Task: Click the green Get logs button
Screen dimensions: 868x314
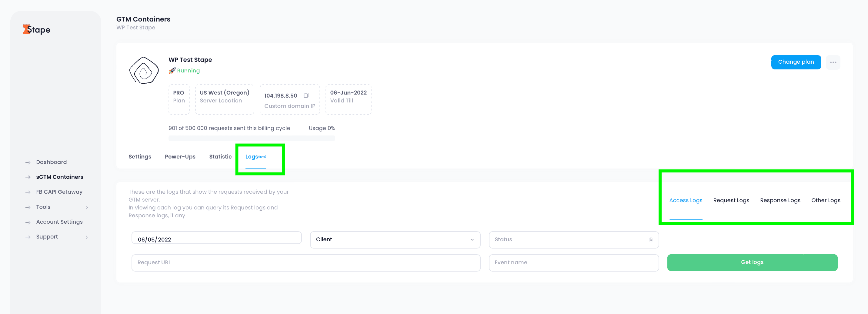Action: pos(752,262)
